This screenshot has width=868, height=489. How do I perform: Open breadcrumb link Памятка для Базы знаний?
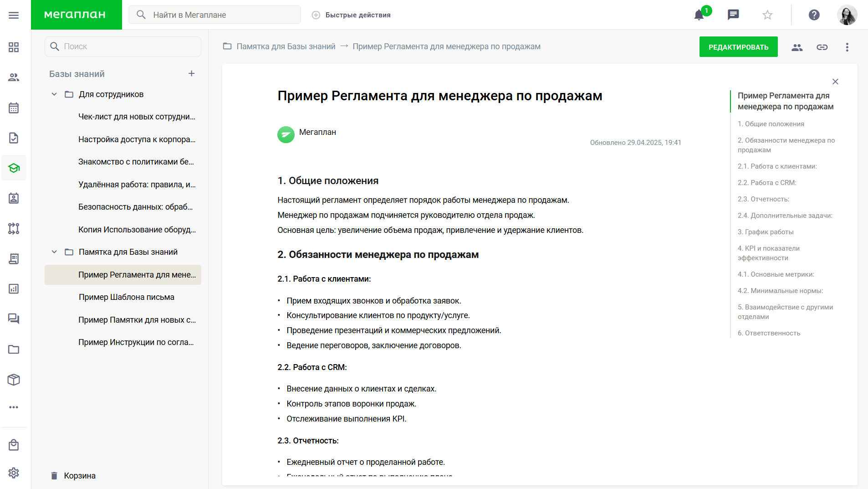click(285, 46)
